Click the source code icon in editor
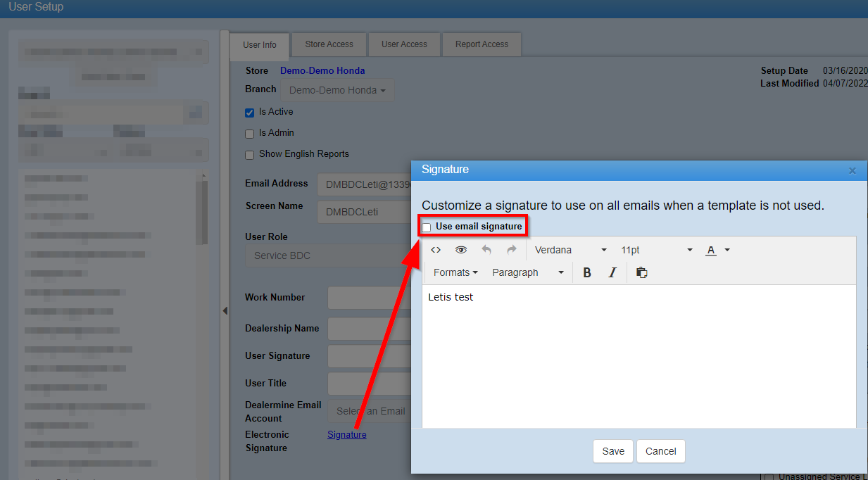The image size is (868, 480). pyautogui.click(x=436, y=250)
